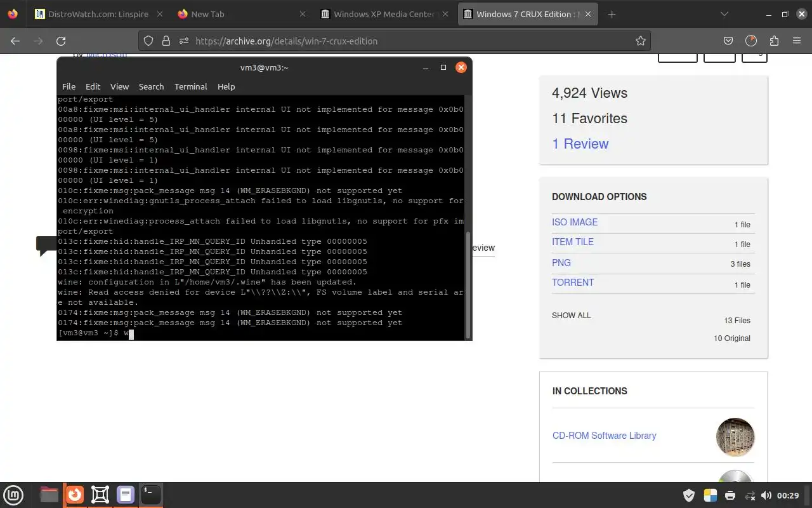Download the TORRENT file option
This screenshot has height=508, width=812.
click(573, 282)
